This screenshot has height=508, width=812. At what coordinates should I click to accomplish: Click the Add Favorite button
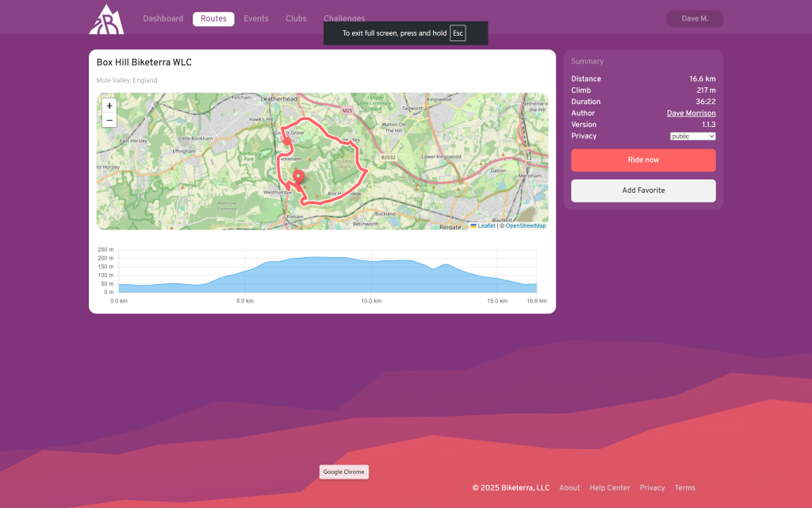(x=643, y=190)
